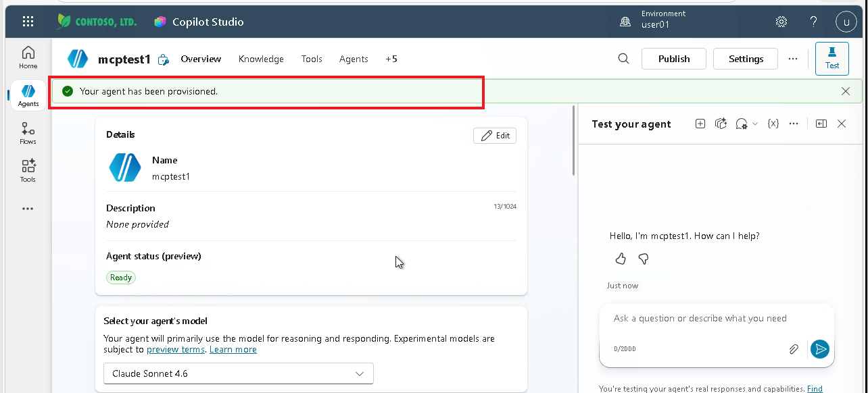Image resolution: width=868 pixels, height=393 pixels.
Task: Click the 'Just now' timestamp
Action: pos(623,286)
